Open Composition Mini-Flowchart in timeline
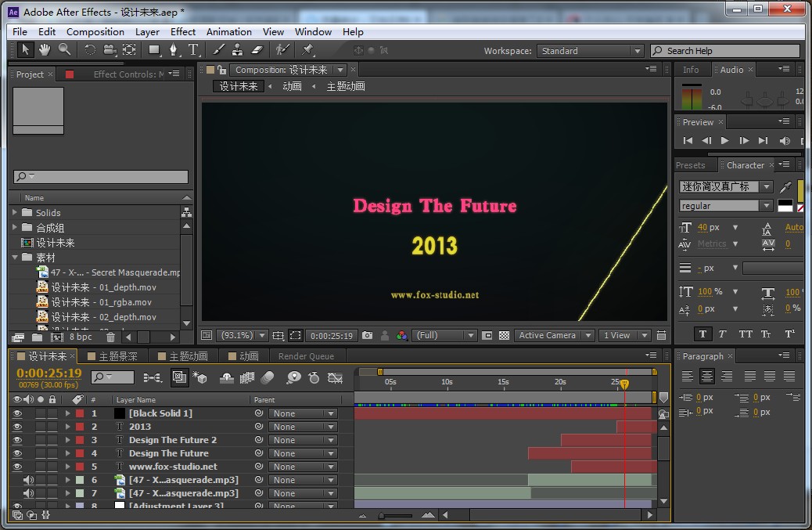The height and width of the screenshot is (530, 812). click(x=152, y=377)
